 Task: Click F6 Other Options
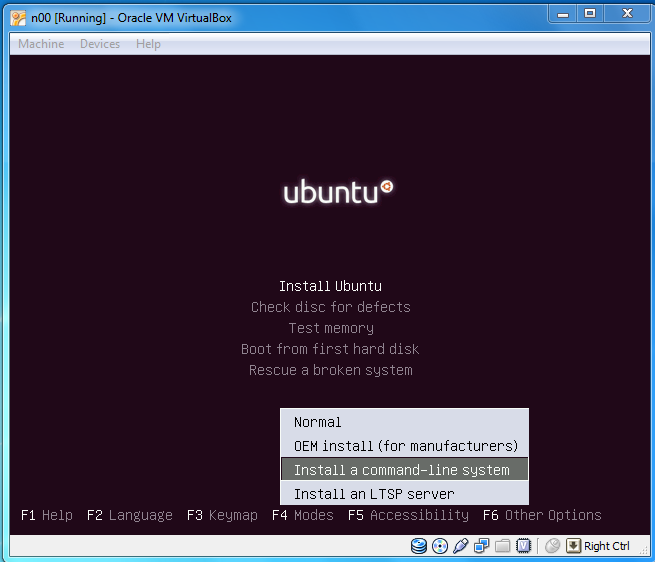click(542, 515)
